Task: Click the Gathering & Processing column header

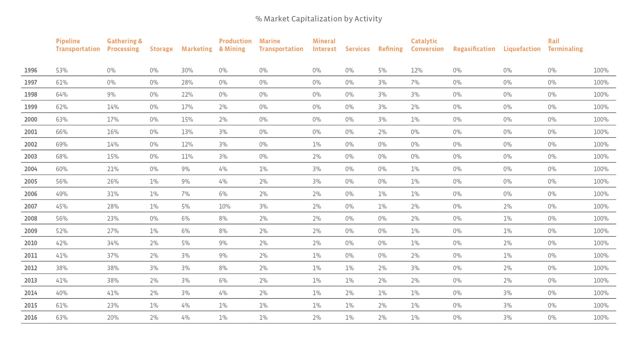Action: click(125, 45)
